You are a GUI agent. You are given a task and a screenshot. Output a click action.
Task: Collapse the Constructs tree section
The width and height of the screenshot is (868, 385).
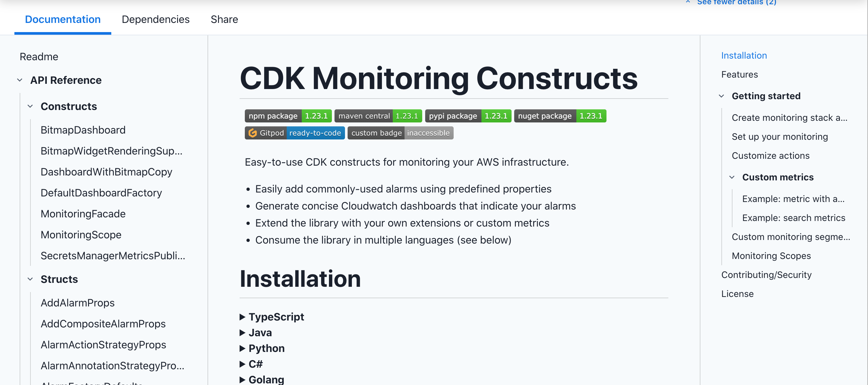click(30, 106)
